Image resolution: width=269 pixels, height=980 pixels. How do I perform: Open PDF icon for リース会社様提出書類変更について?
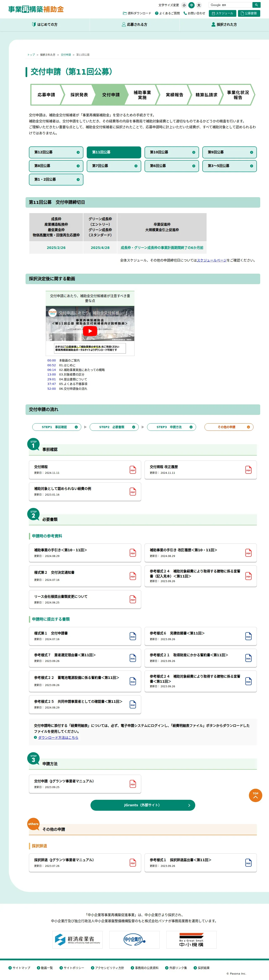(133, 599)
